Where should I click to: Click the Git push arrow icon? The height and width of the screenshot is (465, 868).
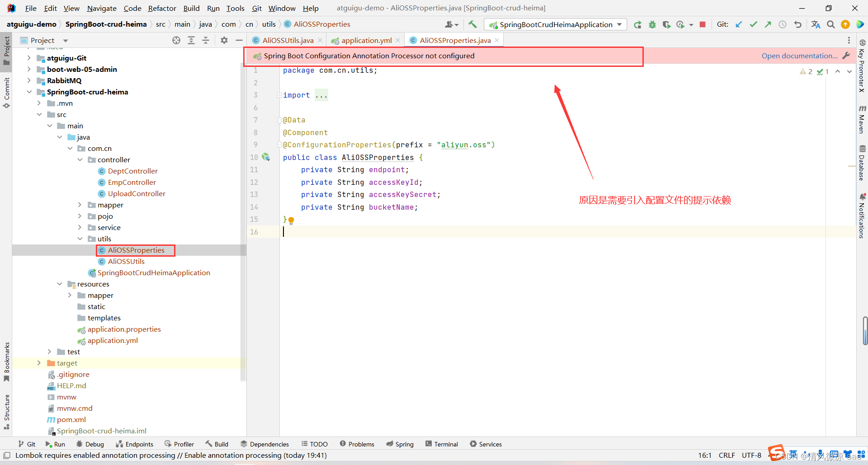(768, 24)
